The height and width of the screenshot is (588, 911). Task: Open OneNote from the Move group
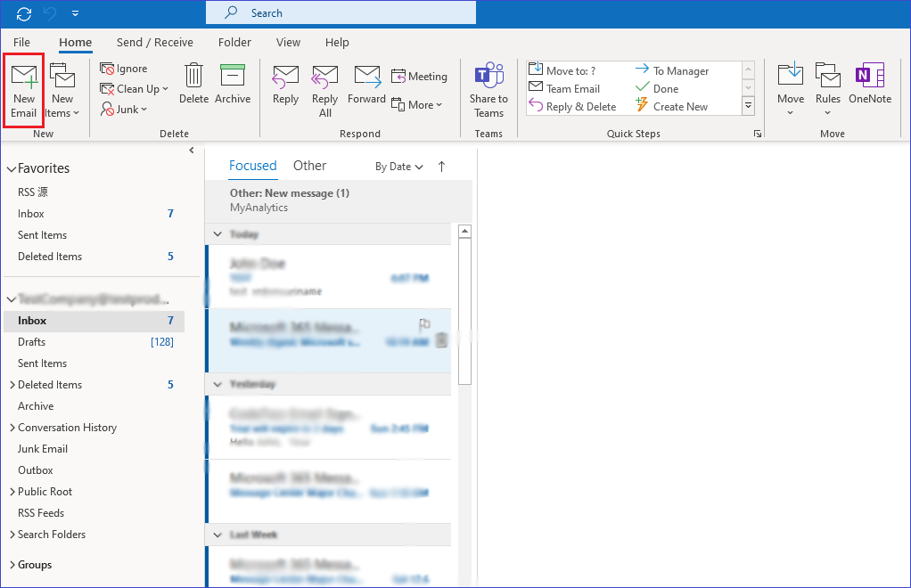pyautogui.click(x=869, y=77)
